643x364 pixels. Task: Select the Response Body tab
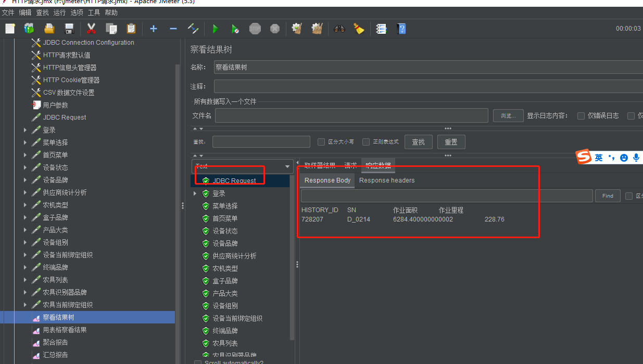click(327, 180)
